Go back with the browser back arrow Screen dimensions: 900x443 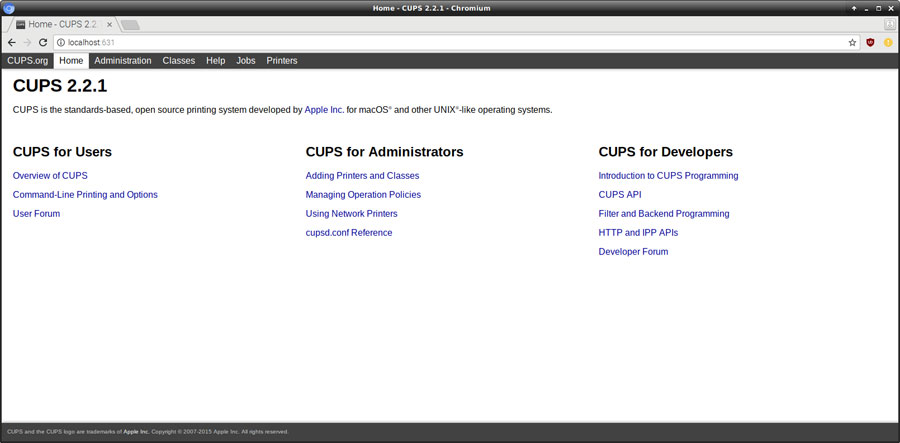coord(11,42)
